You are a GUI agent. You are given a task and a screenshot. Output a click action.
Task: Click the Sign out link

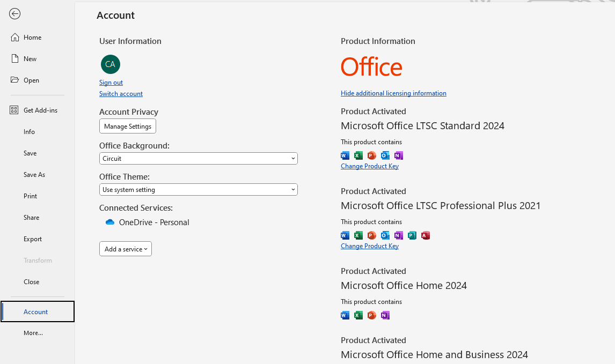tap(111, 82)
